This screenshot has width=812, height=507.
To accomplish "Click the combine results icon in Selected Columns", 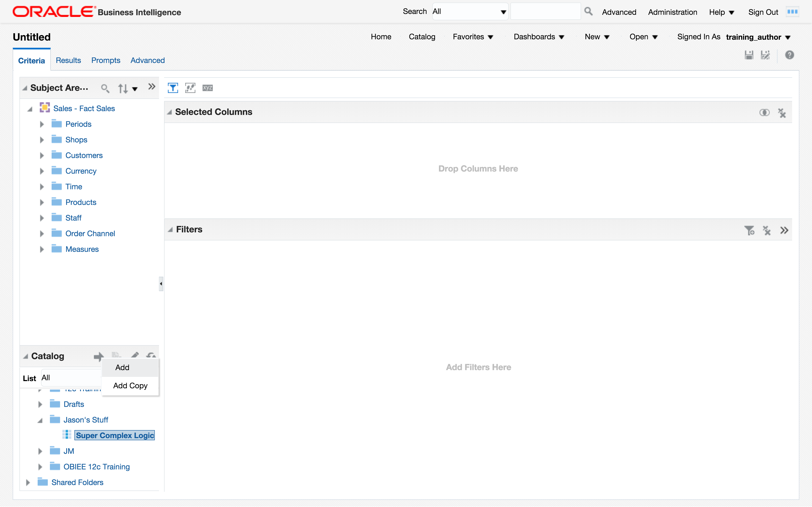I will 764,113.
